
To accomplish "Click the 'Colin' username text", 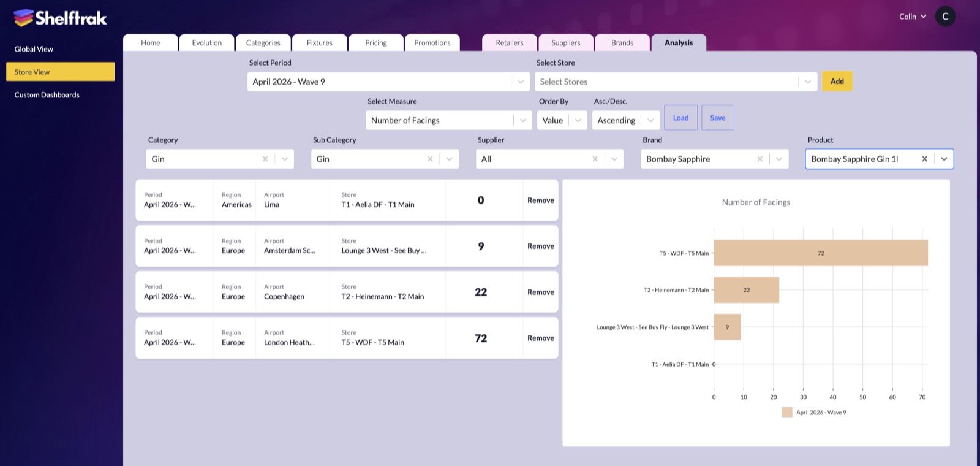I will click(x=907, y=17).
